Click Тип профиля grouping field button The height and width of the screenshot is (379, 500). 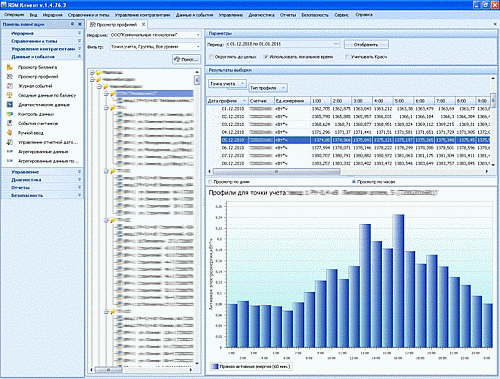[x=268, y=88]
